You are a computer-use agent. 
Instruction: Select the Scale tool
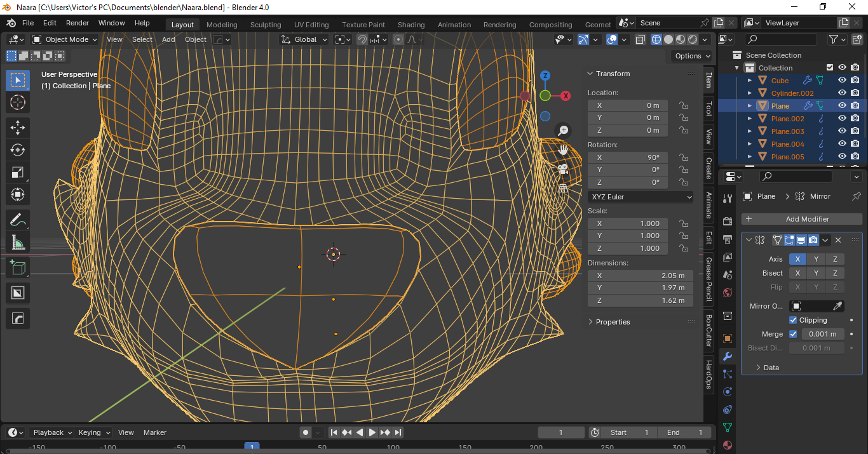(18, 172)
